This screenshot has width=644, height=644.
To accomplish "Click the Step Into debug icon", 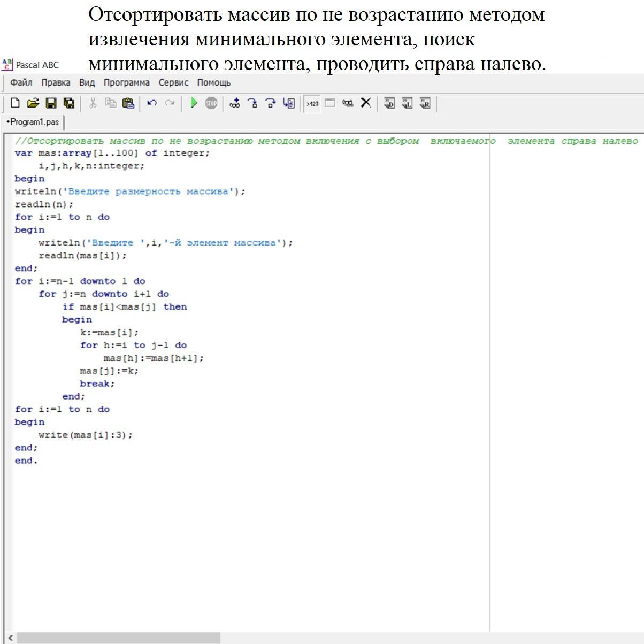I will (x=252, y=103).
